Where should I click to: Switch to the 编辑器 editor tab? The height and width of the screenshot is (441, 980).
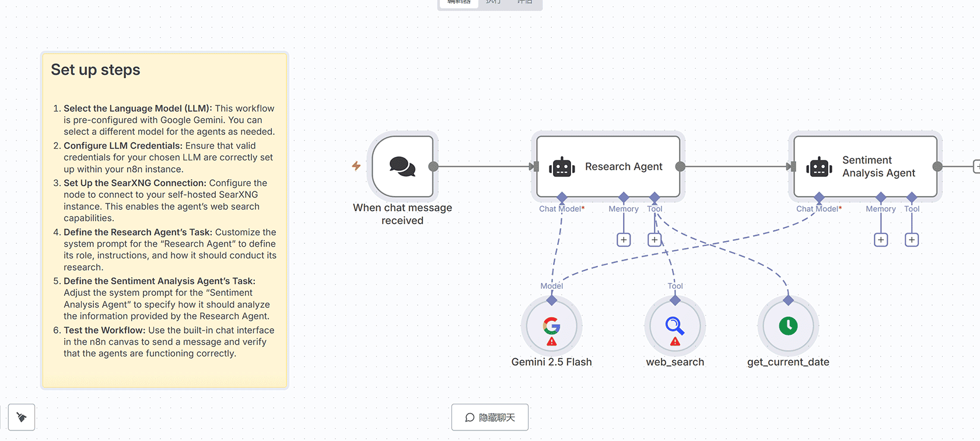point(459,2)
